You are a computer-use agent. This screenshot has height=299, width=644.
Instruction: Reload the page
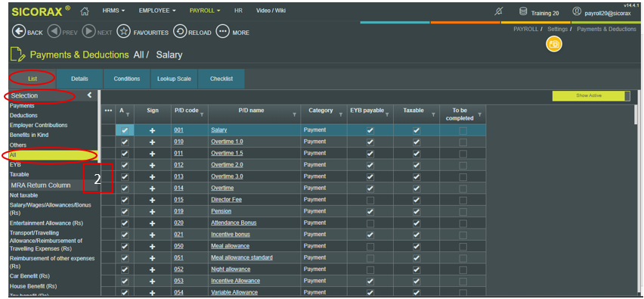[x=179, y=32]
